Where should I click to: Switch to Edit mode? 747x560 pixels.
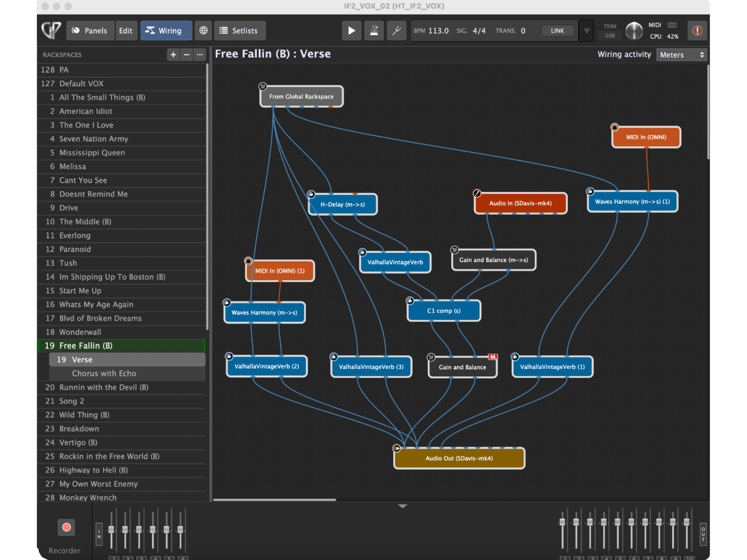[126, 31]
